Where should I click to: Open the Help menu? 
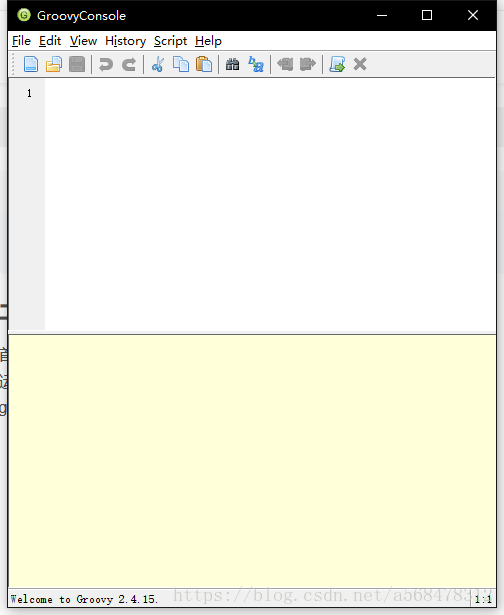point(208,41)
